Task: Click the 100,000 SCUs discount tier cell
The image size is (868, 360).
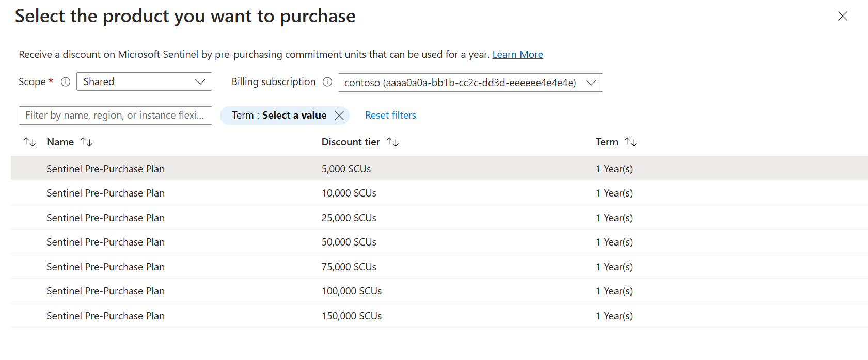Action: click(x=352, y=291)
